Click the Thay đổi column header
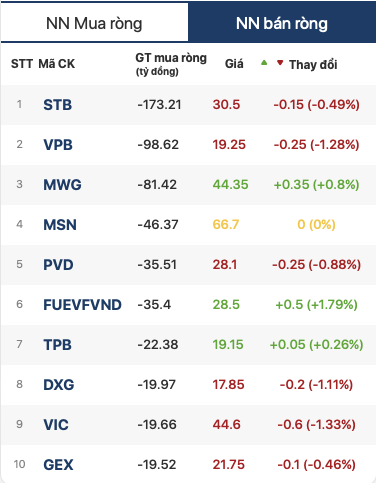 tap(313, 64)
